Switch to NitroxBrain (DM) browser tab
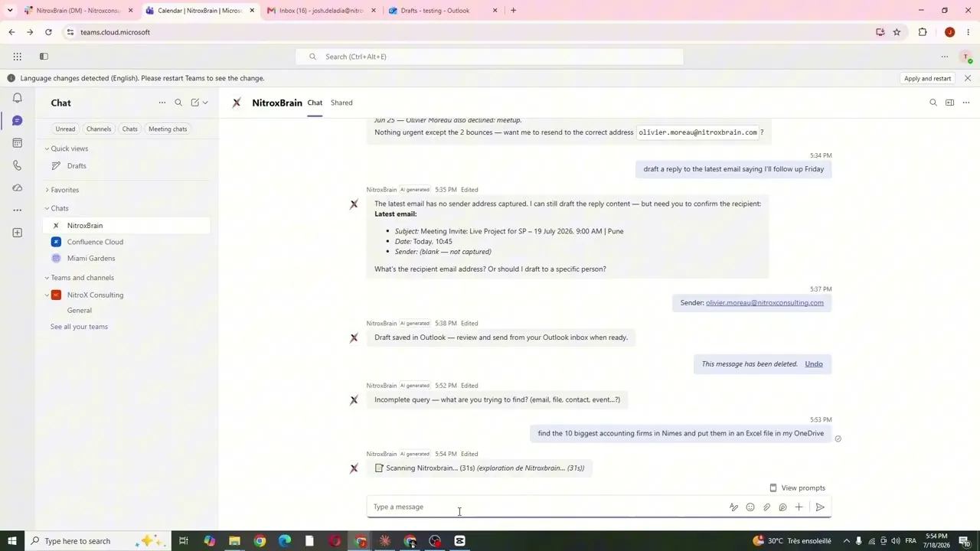The image size is (980, 551). 78,11
